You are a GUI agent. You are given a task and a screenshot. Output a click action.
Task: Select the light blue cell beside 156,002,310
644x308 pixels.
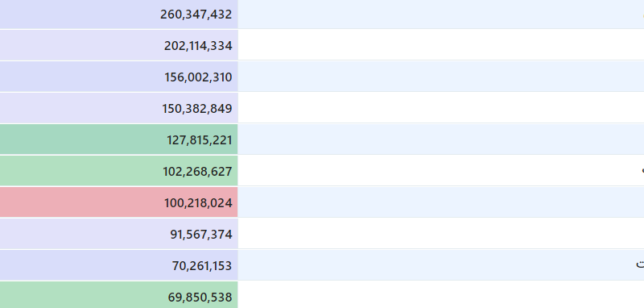click(x=441, y=77)
